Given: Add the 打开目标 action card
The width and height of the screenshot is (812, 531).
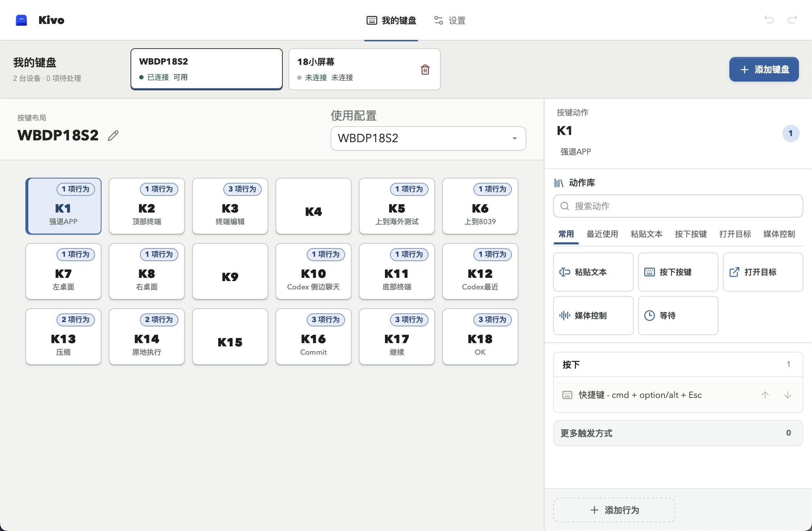Looking at the screenshot, I should [763, 272].
